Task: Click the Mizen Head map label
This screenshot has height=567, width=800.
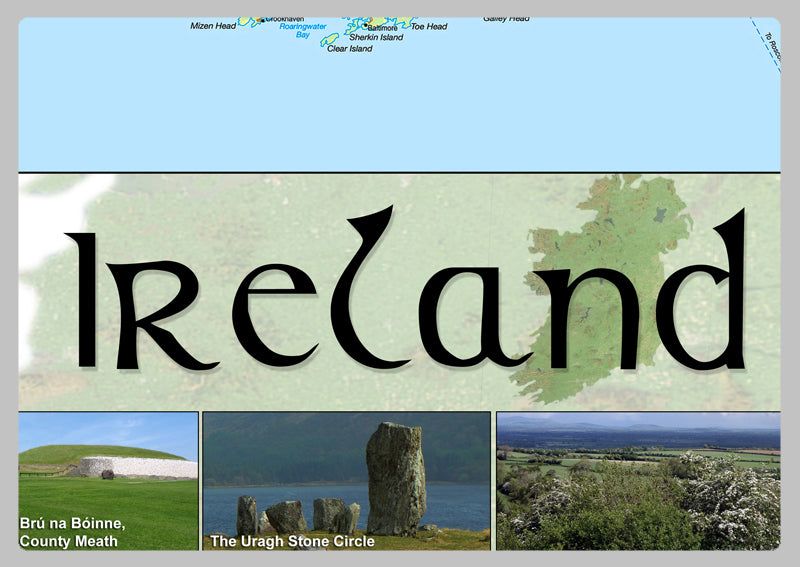Action: [x=213, y=26]
